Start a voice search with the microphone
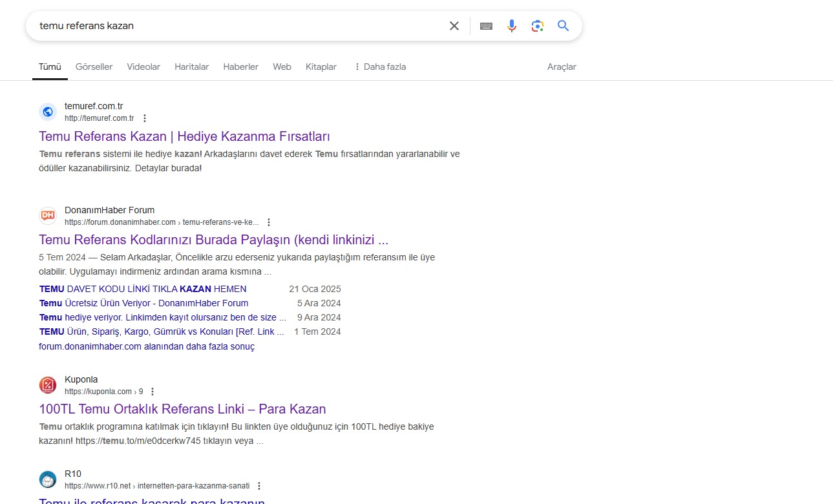833x504 pixels. click(x=512, y=26)
